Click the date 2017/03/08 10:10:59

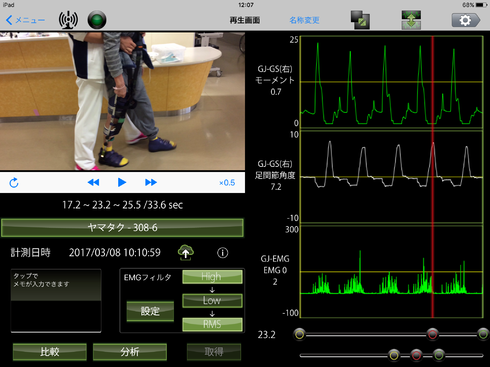click(115, 253)
